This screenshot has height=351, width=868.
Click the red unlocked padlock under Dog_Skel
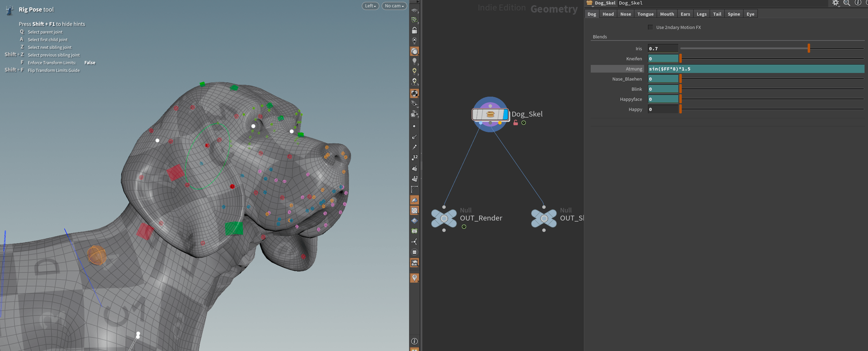coord(515,123)
